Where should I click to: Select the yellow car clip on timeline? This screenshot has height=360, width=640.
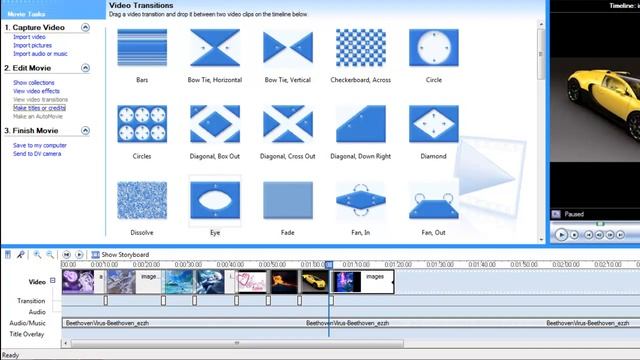coord(314,281)
